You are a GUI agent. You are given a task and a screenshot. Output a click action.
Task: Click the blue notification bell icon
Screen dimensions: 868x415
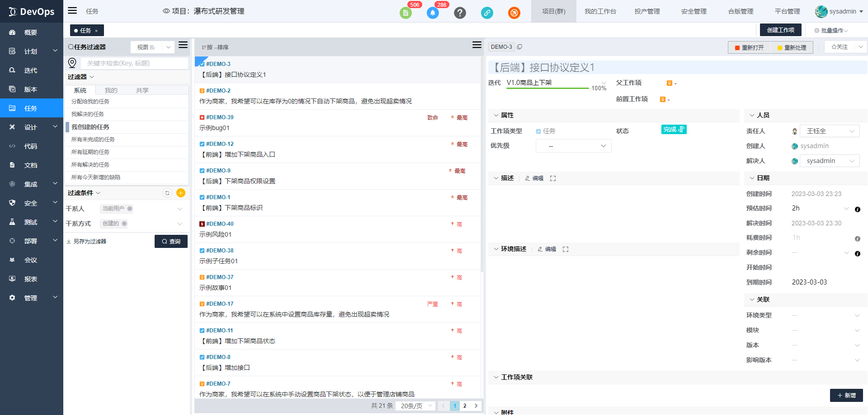click(x=433, y=13)
